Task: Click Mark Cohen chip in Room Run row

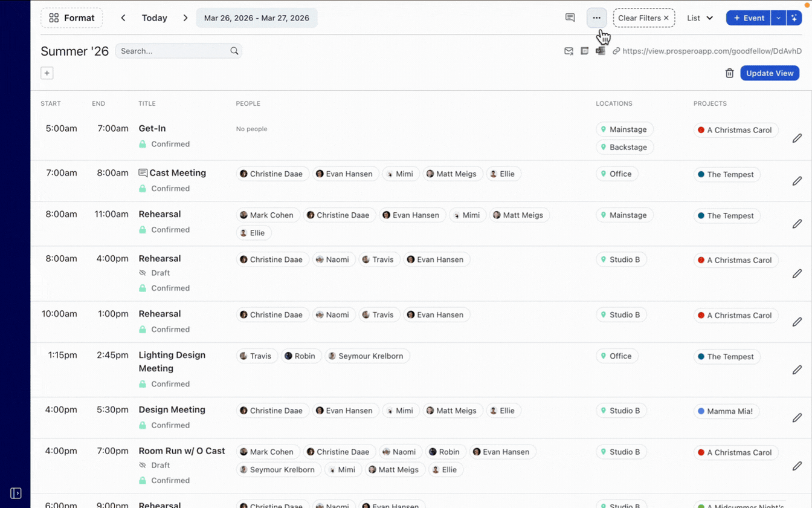Action: (267, 452)
